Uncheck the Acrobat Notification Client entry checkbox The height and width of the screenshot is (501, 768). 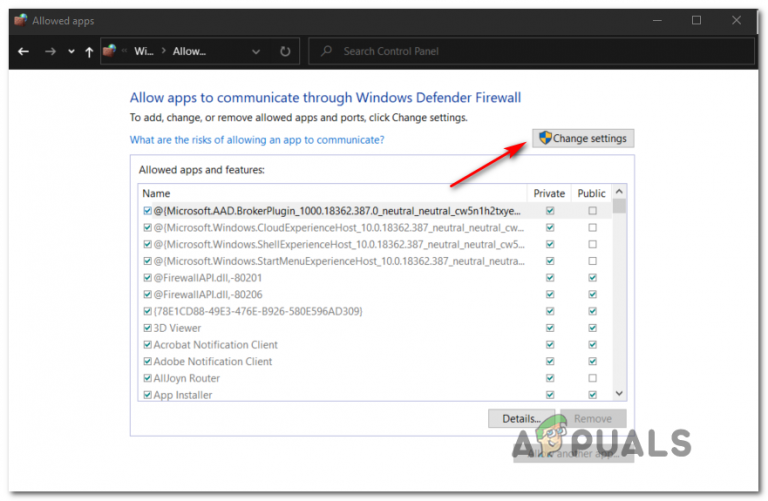tap(147, 345)
